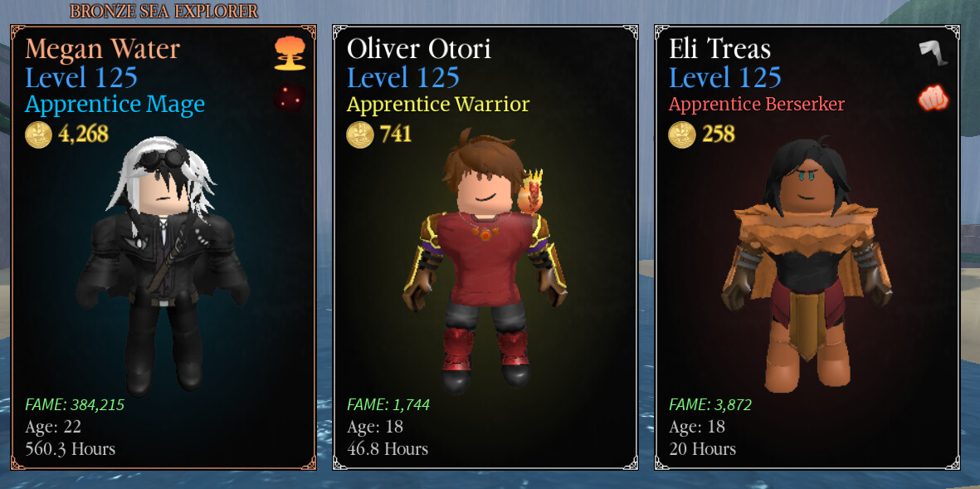This screenshot has height=489, width=980.
Task: Click the dark red orb magic icon
Action: pyautogui.click(x=290, y=97)
